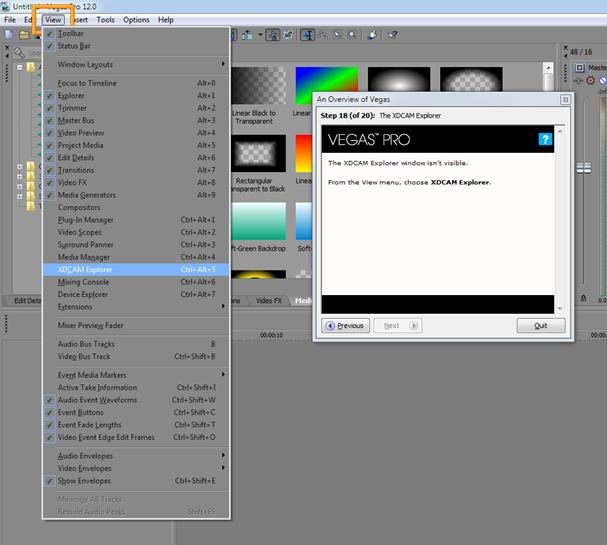
Task: Select Mixer Preview Fader item
Action: pyautogui.click(x=135, y=325)
